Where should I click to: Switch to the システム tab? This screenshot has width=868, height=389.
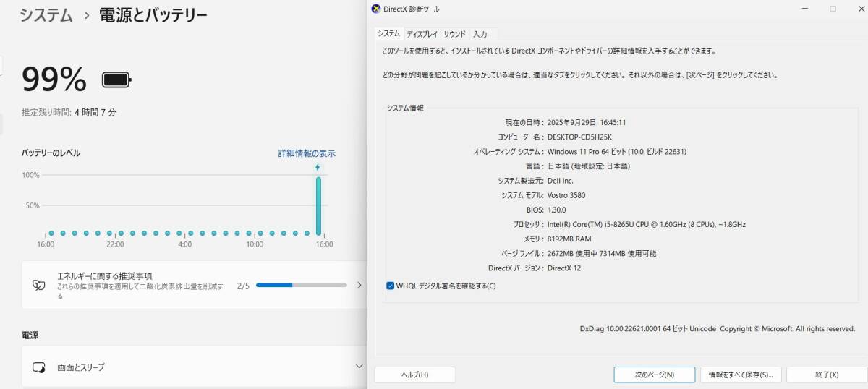coord(388,34)
